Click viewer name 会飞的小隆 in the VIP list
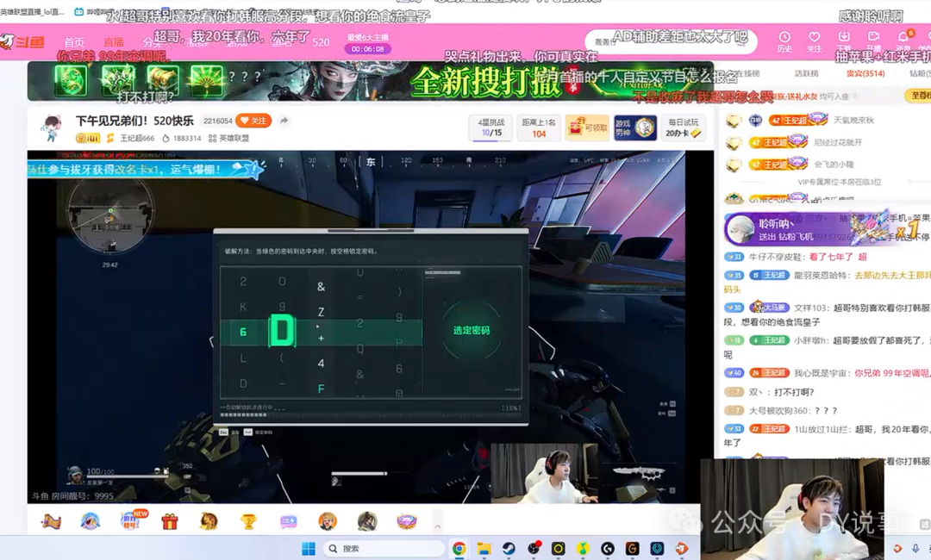Viewport: 931px width, 560px height. [834, 165]
